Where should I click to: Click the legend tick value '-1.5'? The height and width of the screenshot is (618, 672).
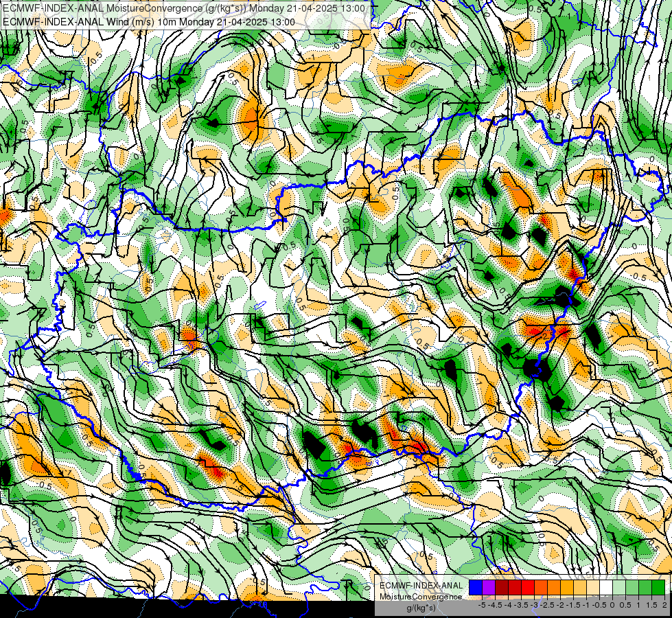pyautogui.click(x=573, y=605)
